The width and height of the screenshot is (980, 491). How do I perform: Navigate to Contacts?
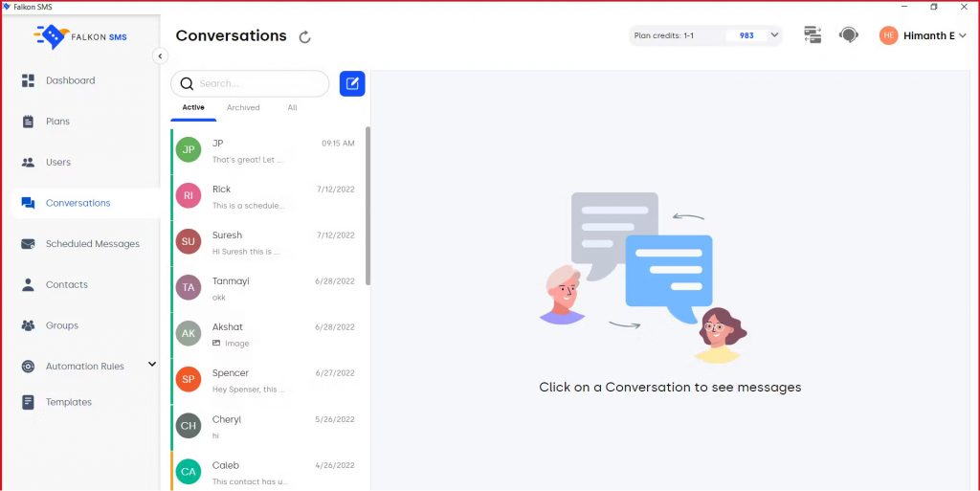click(67, 284)
